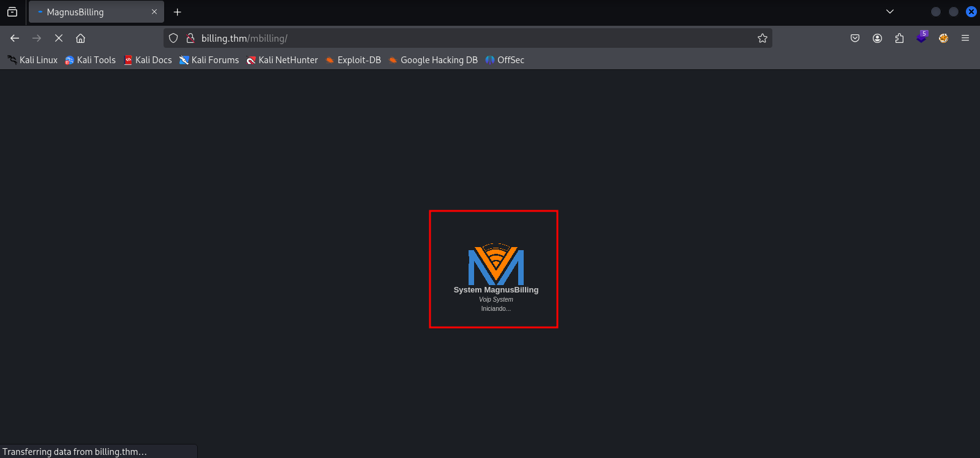Close the MagnusBilling tab
Screen dimensions: 980x458
(154, 12)
